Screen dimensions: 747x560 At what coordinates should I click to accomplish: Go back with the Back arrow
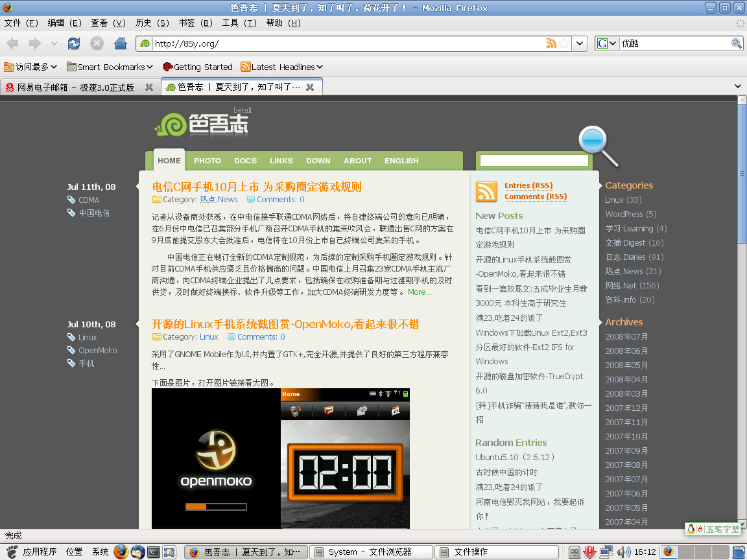coord(12,43)
